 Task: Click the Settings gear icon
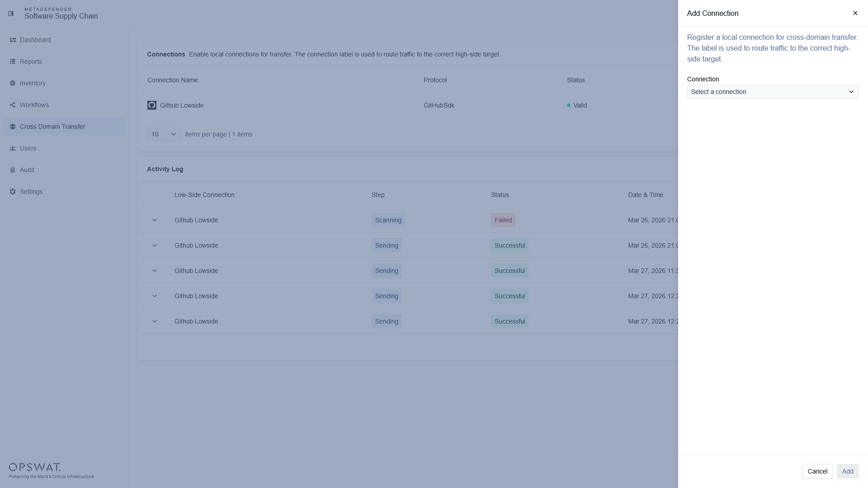(x=13, y=192)
